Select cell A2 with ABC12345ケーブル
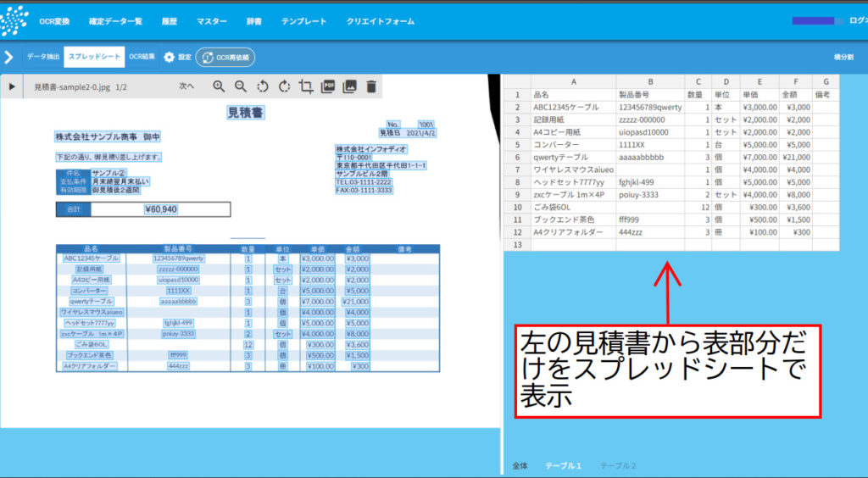 [x=574, y=108]
